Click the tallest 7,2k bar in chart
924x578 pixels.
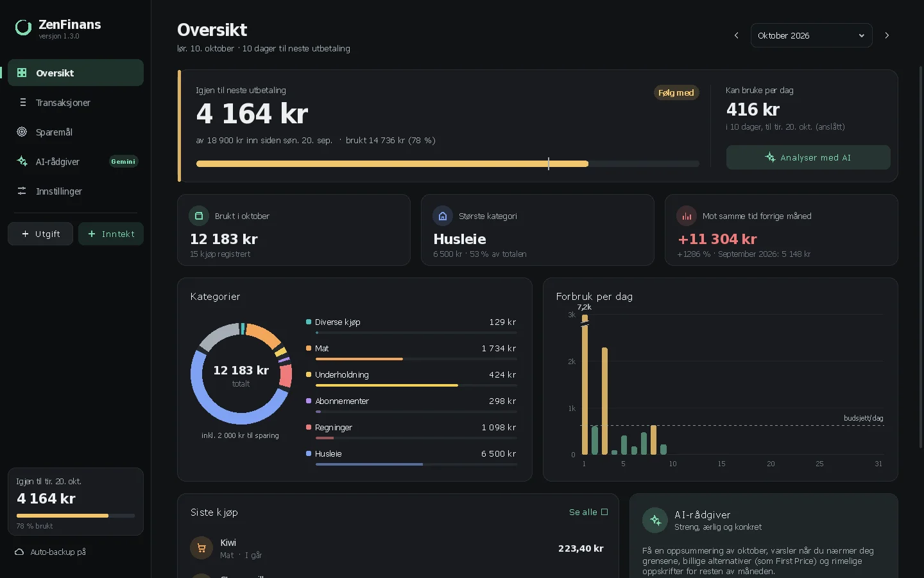point(585,384)
